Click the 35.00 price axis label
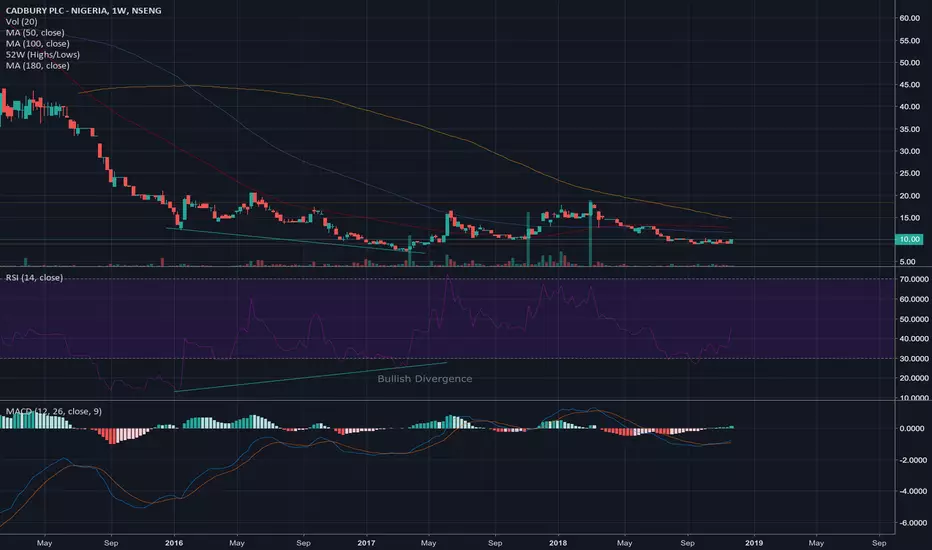This screenshot has height=550, width=932. pyautogui.click(x=909, y=129)
